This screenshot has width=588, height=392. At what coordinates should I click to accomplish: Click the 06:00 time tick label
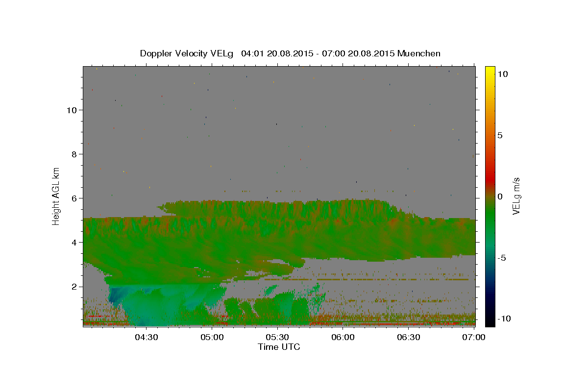pos(343,338)
